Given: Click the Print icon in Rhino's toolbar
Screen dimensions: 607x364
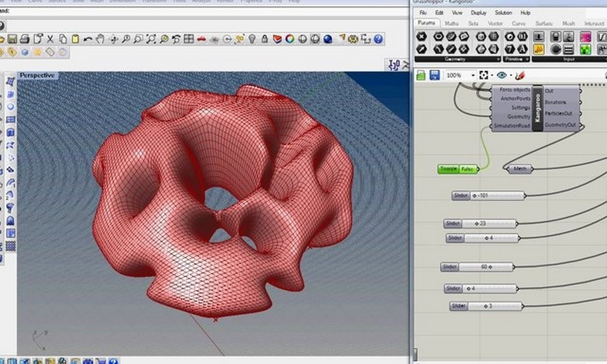Looking at the screenshot, I should (x=25, y=39).
